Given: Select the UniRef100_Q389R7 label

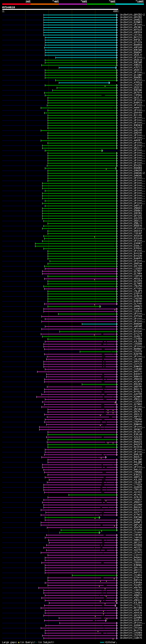Looking at the screenshot, I should pyautogui.click(x=131, y=244).
